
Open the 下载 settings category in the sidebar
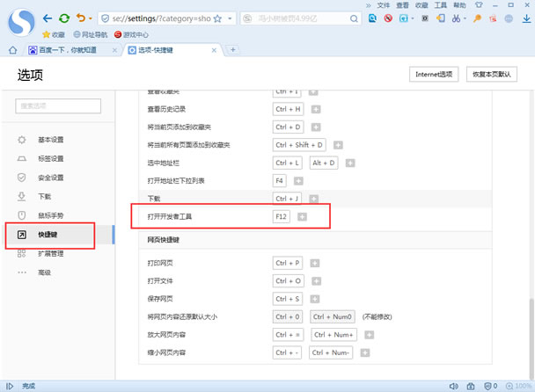pos(44,197)
